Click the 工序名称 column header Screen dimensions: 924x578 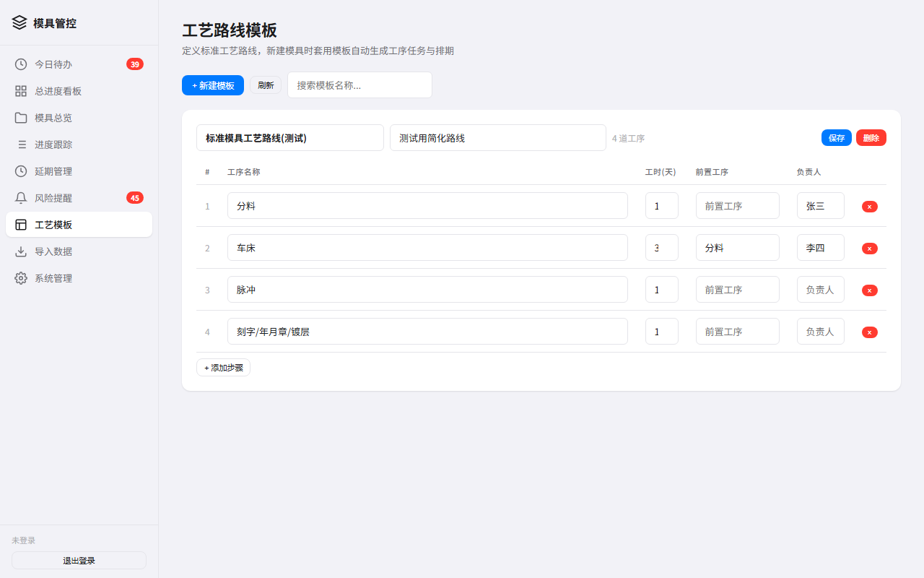click(244, 172)
